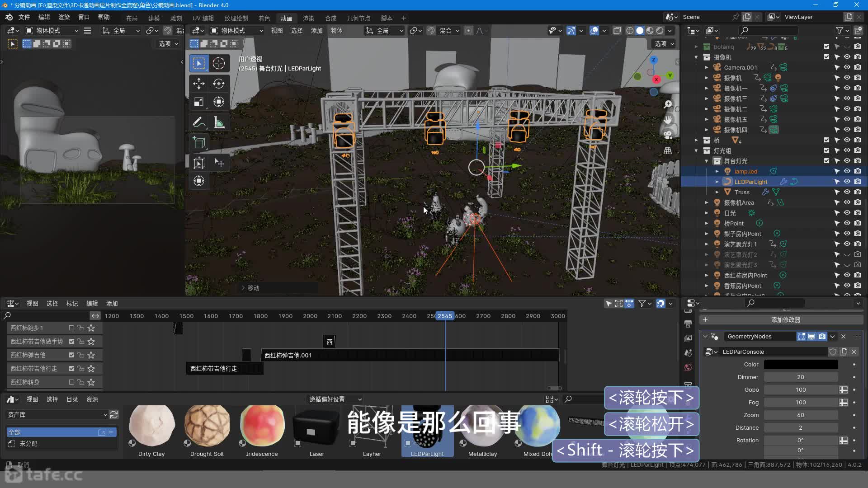This screenshot has height=488, width=868.
Task: Hide Truss object using its eye icon
Action: (847, 192)
